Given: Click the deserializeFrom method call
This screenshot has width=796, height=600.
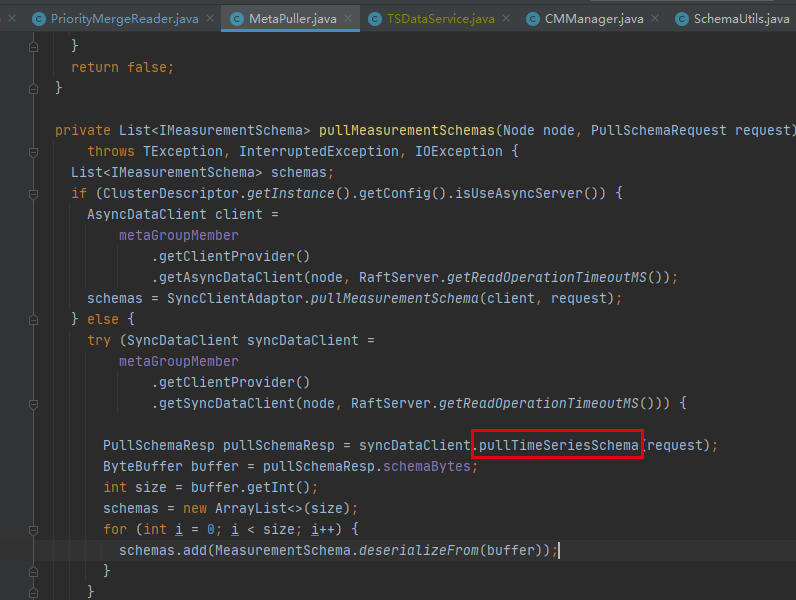Looking at the screenshot, I should (x=418, y=550).
